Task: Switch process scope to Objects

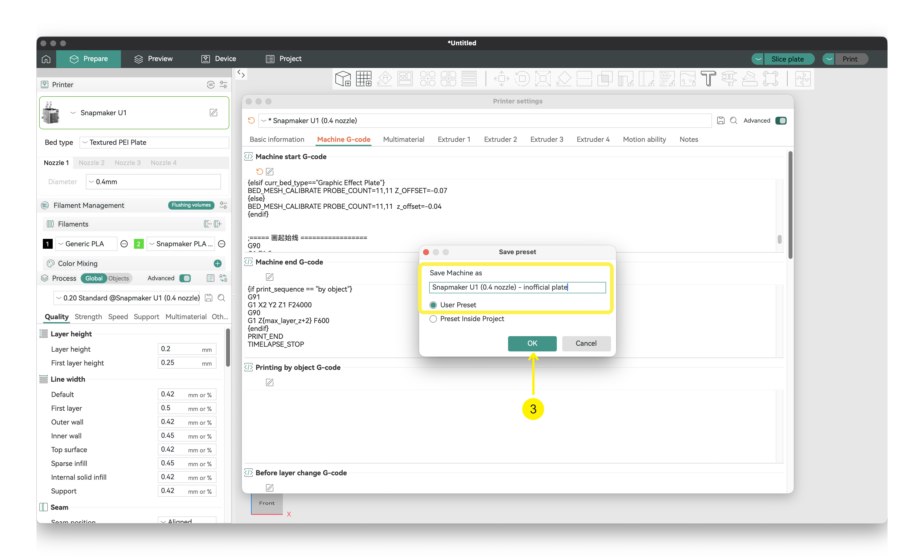Action: [x=118, y=278]
